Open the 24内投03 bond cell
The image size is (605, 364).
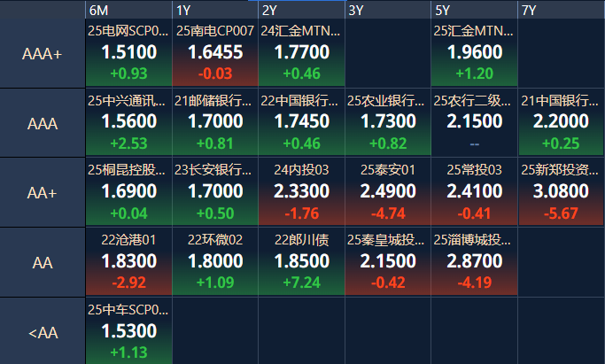[x=302, y=192]
